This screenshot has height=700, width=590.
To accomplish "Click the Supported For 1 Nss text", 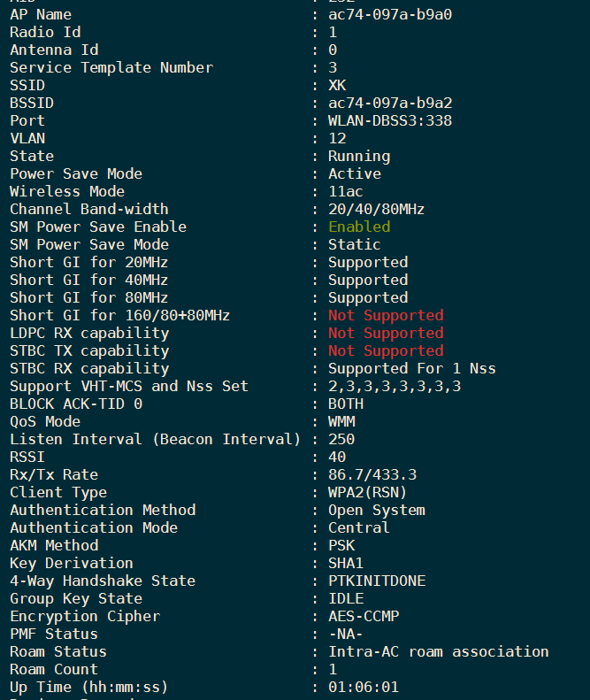I will pos(412,368).
